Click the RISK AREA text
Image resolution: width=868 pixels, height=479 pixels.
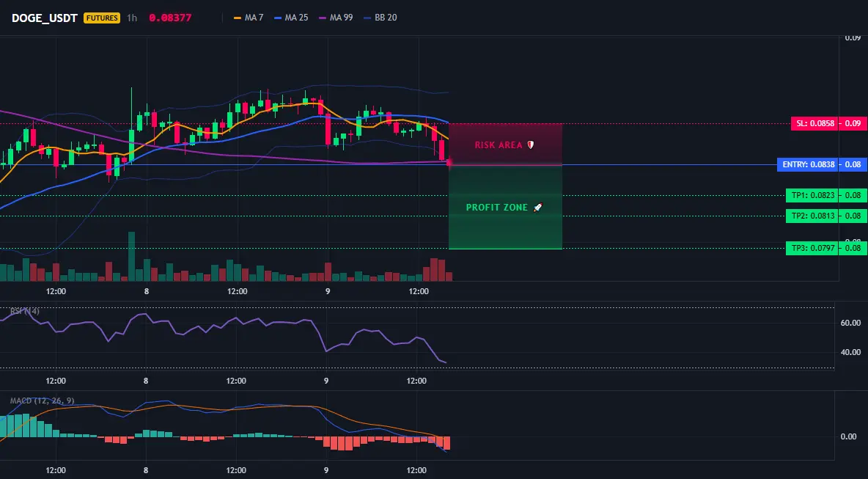499,145
